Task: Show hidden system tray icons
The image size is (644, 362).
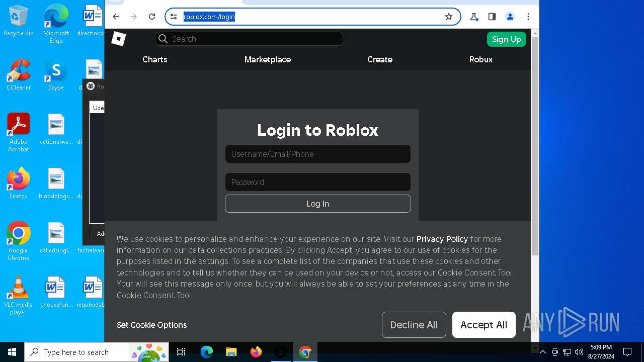Action: tap(543, 352)
